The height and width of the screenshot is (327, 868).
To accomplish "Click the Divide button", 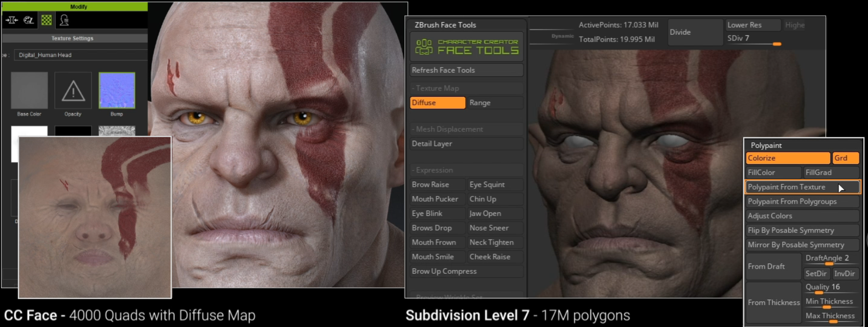I will coord(695,32).
